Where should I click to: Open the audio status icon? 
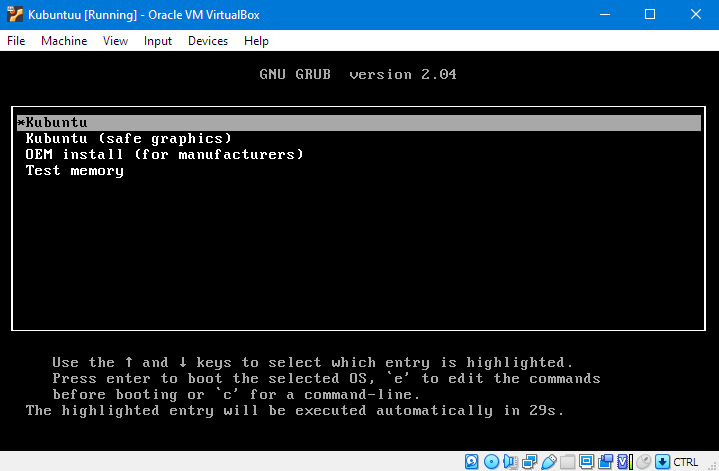click(510, 461)
